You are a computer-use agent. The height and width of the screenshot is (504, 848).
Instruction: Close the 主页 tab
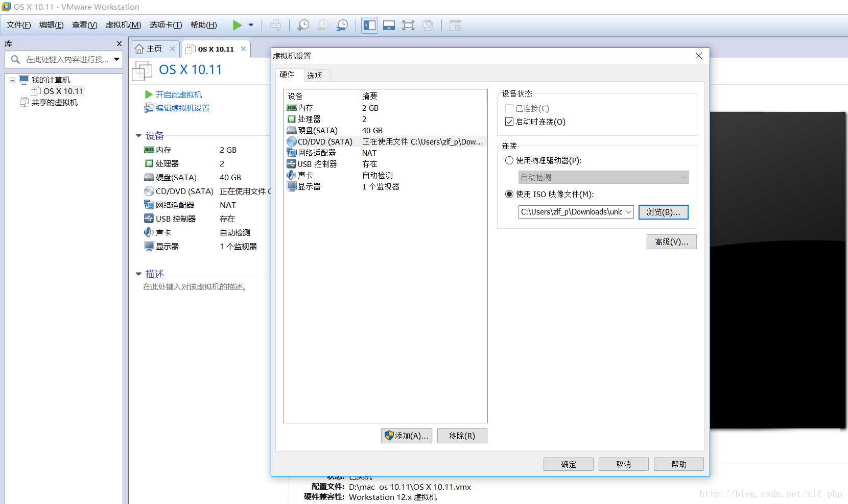(x=172, y=49)
